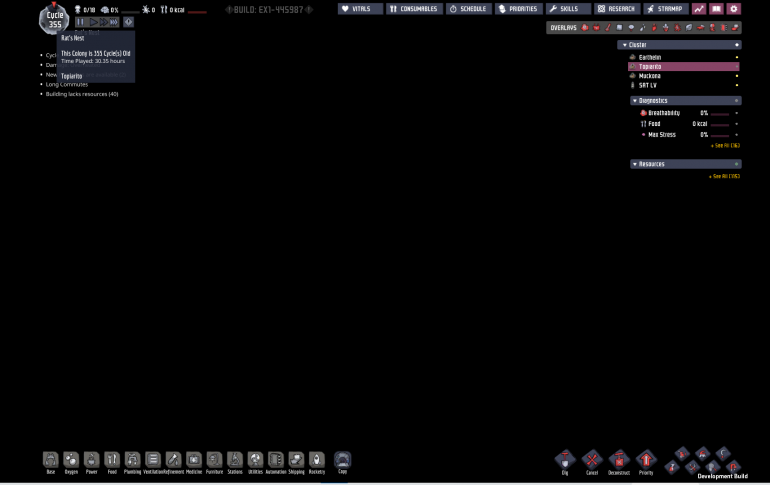Image resolution: width=770 pixels, height=485 pixels.
Task: Toggle the Automation overlay
Action: (723, 27)
